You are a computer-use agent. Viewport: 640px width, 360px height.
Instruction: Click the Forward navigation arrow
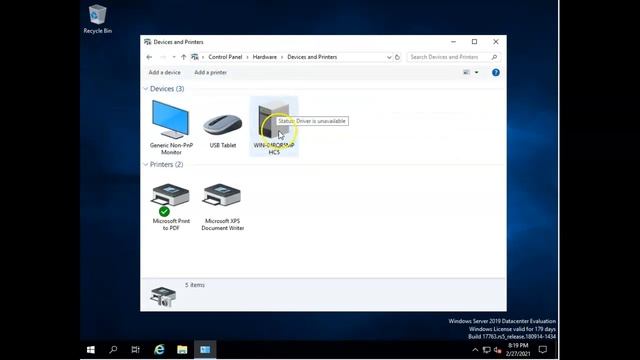163,57
